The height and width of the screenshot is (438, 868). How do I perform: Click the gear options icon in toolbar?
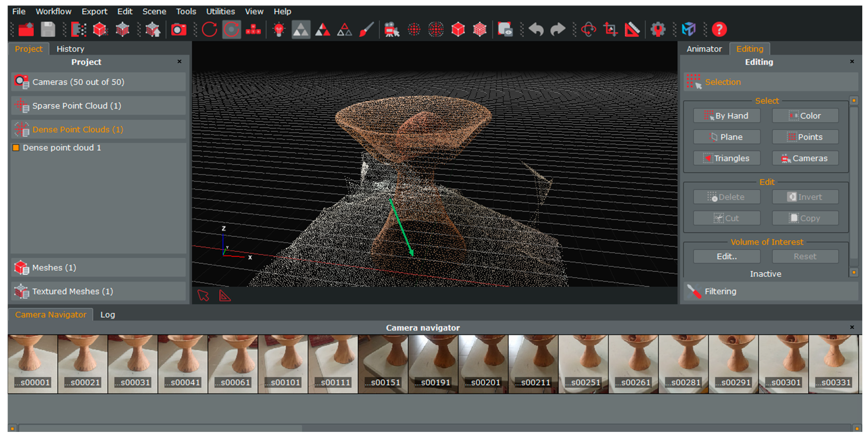point(658,30)
